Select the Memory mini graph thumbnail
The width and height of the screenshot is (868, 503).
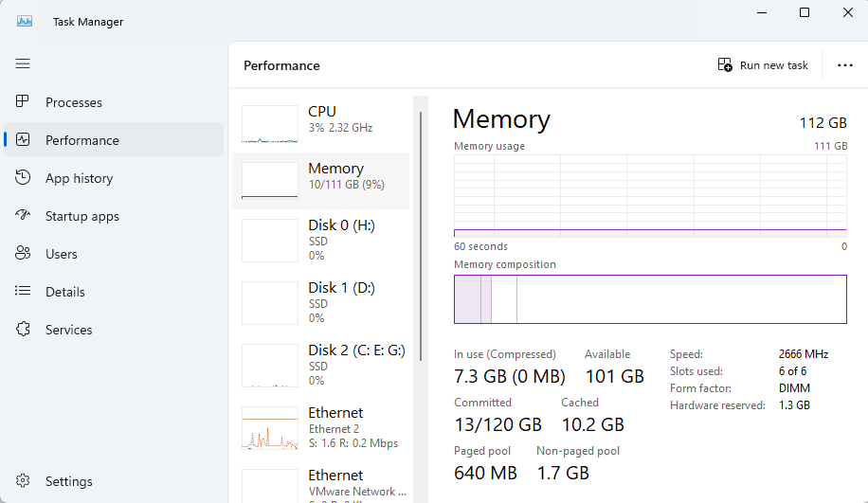tap(269, 179)
